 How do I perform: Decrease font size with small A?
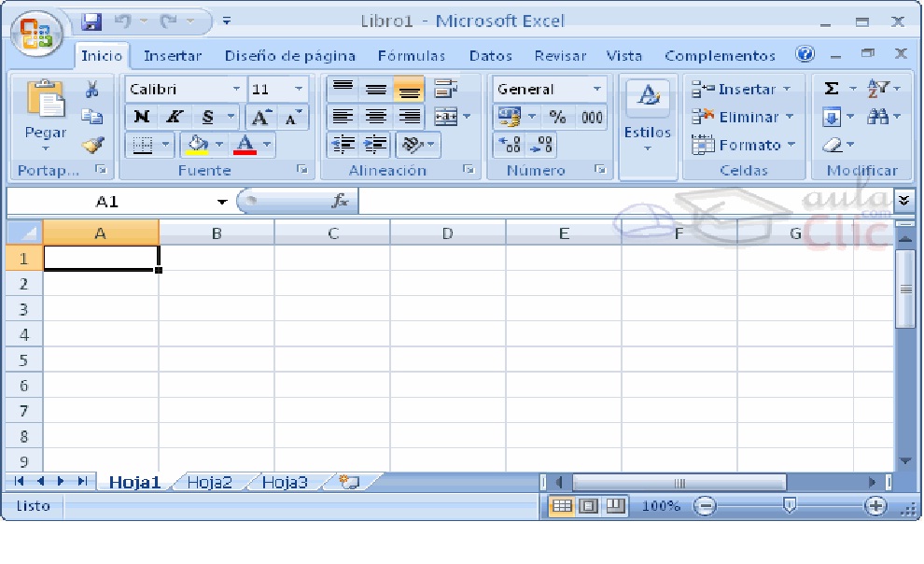293,117
